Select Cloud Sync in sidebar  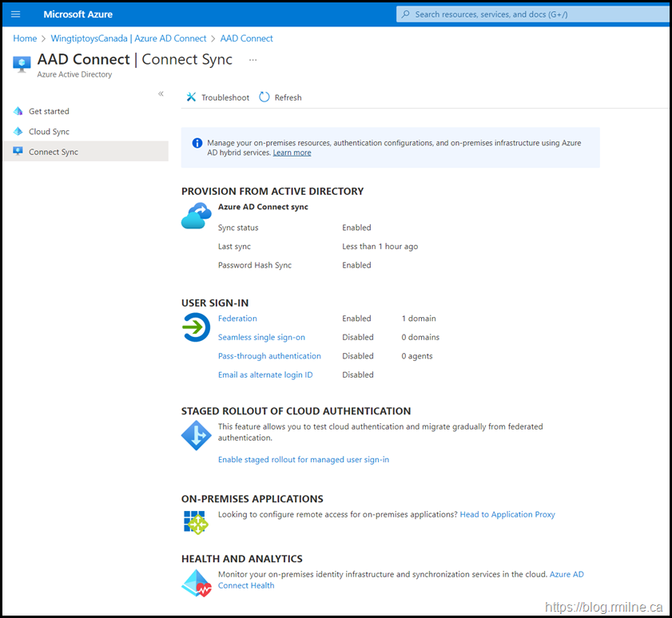point(49,132)
